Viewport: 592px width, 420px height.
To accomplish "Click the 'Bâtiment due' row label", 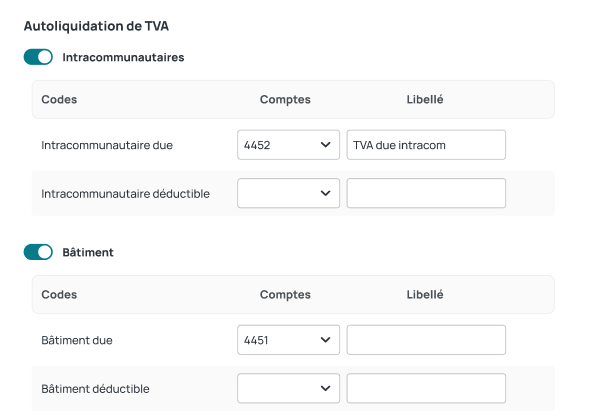I will (77, 340).
